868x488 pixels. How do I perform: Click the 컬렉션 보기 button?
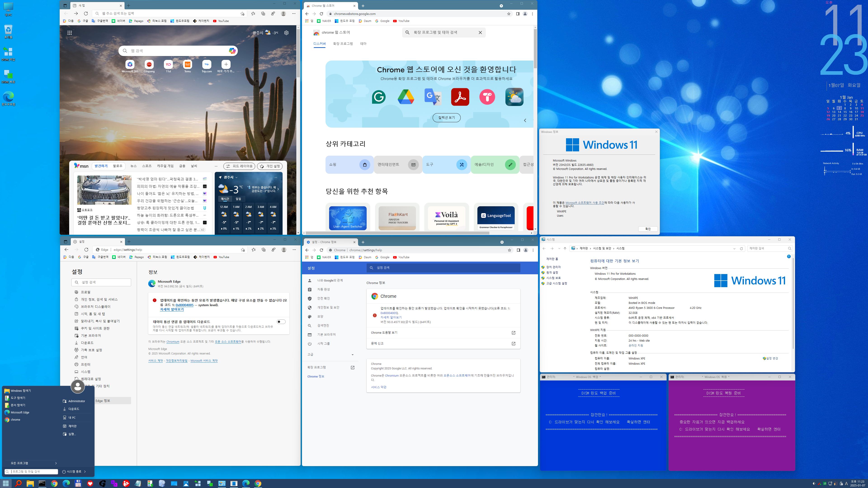[446, 117]
